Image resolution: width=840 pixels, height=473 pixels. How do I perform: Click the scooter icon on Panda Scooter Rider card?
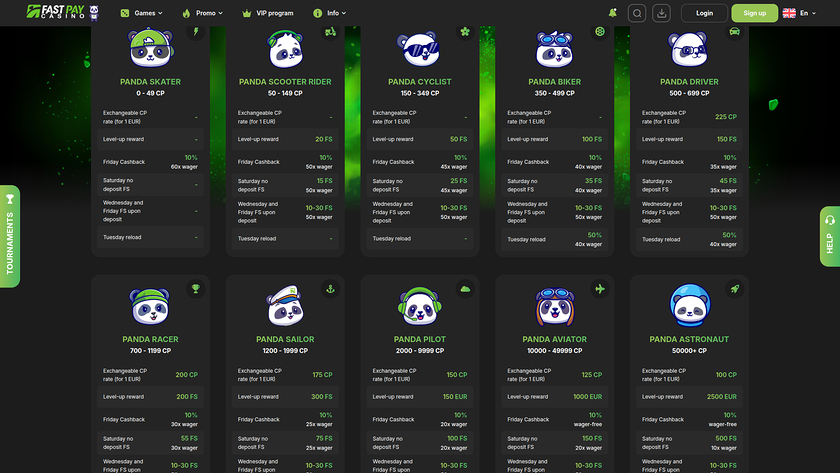(x=331, y=32)
